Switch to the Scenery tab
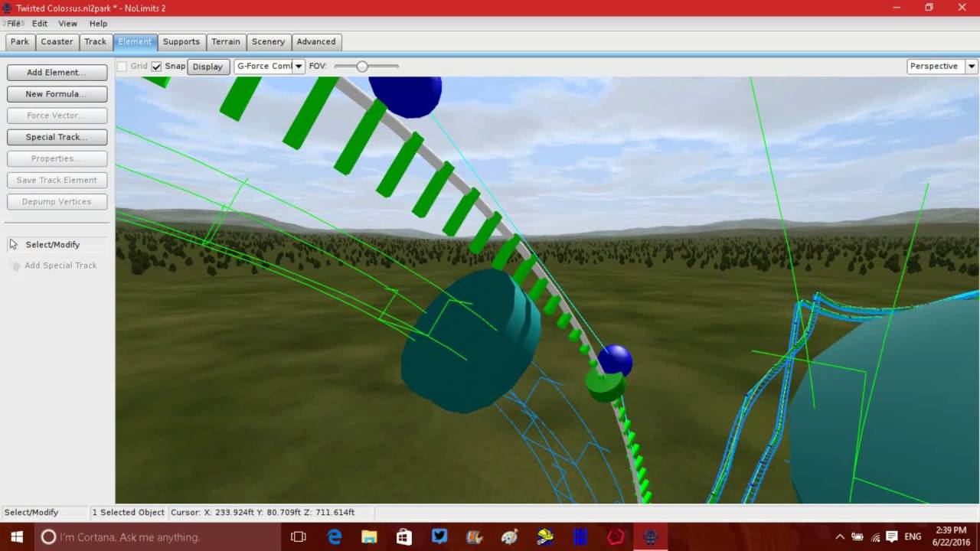 click(x=268, y=41)
